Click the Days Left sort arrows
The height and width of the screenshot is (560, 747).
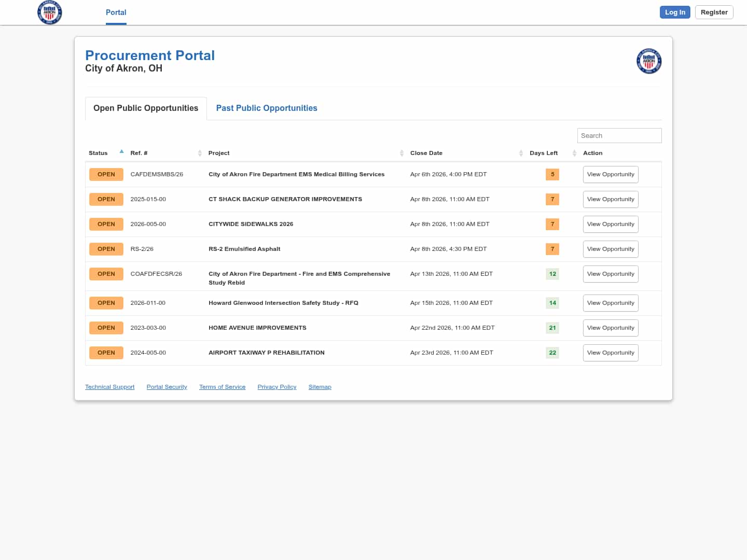(574, 153)
